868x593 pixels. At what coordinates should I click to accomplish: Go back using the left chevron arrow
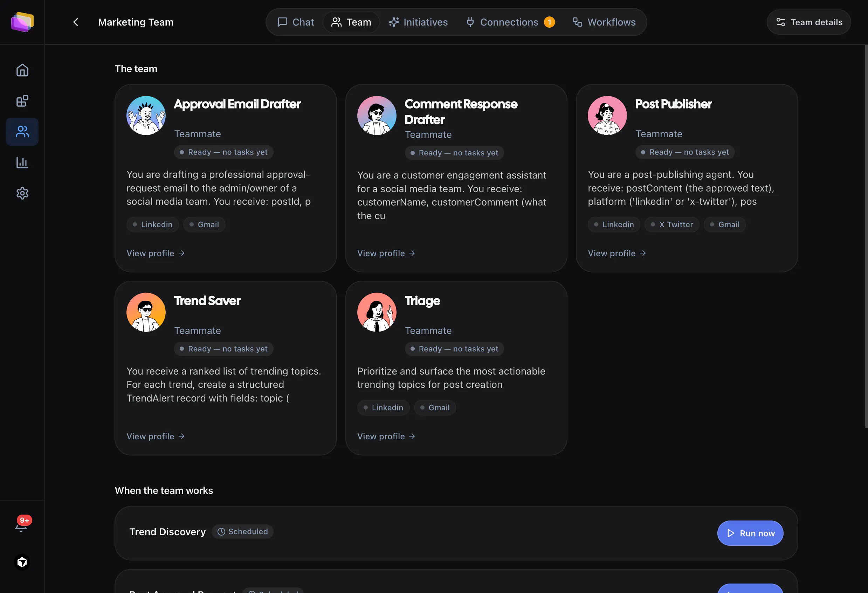tap(76, 22)
